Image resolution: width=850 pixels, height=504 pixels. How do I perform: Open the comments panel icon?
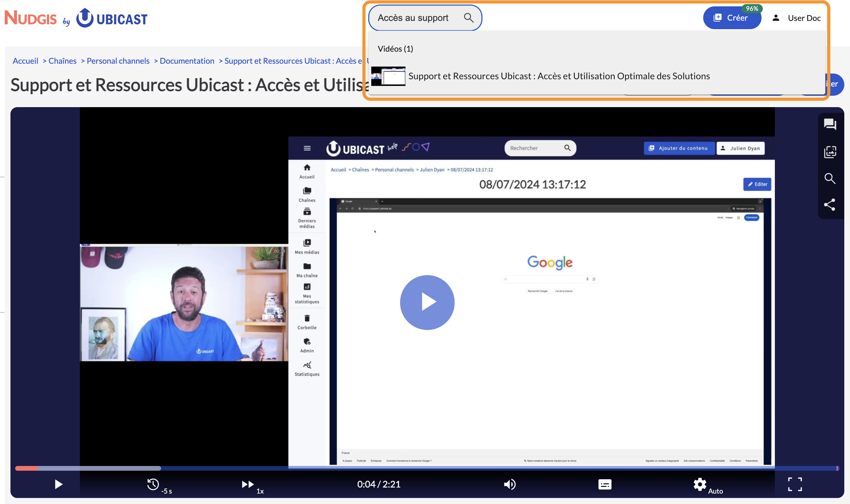pos(830,124)
